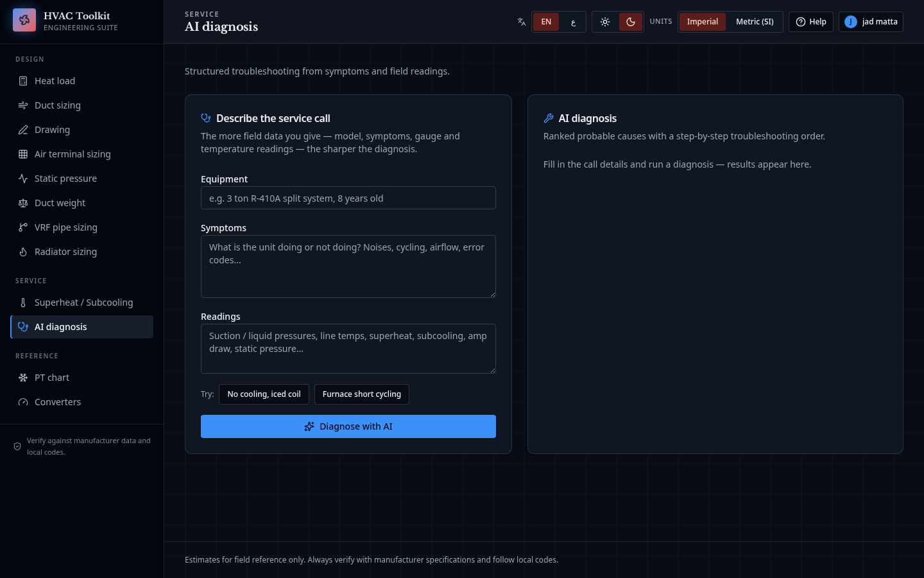The height and width of the screenshot is (578, 924).
Task: Open the Static pressure tool
Action: click(x=82, y=179)
